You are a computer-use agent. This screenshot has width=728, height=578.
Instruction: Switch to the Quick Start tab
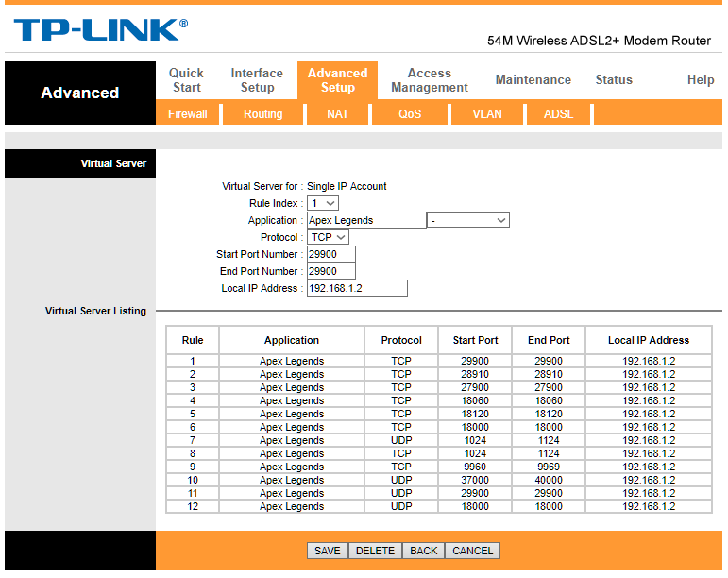(186, 80)
